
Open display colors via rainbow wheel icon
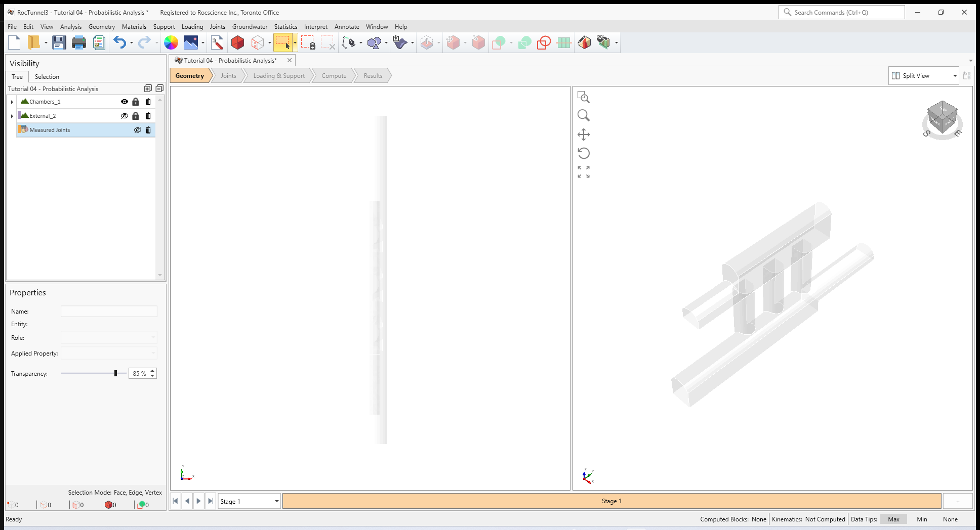coord(171,43)
